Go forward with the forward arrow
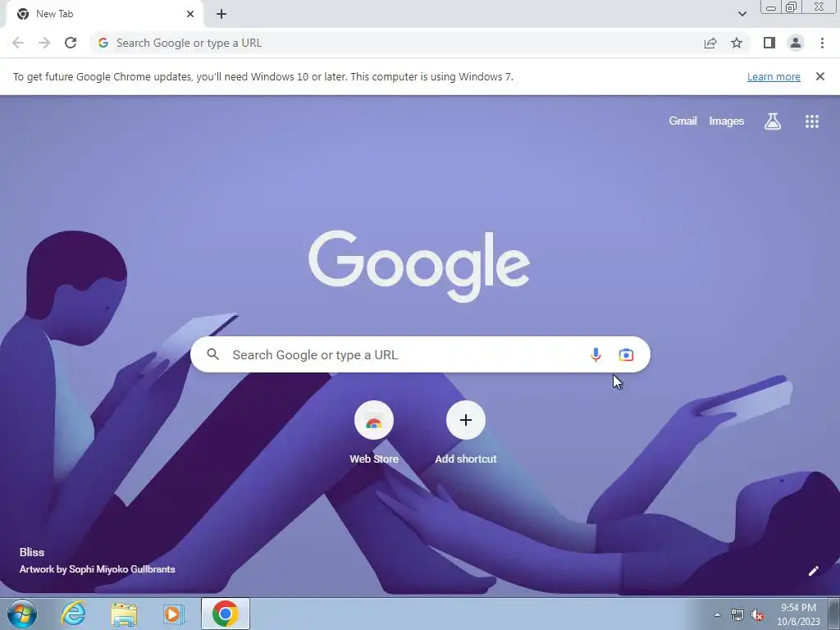840x630 pixels. [44, 43]
